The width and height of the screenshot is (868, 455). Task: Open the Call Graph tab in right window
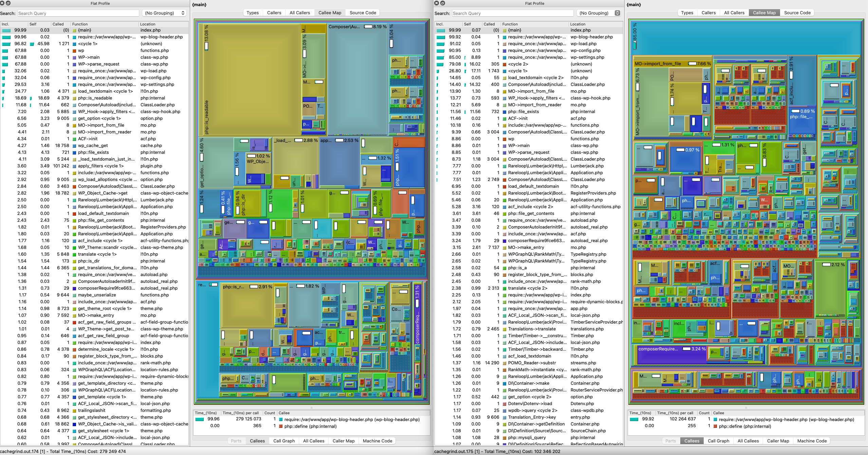(x=718, y=441)
